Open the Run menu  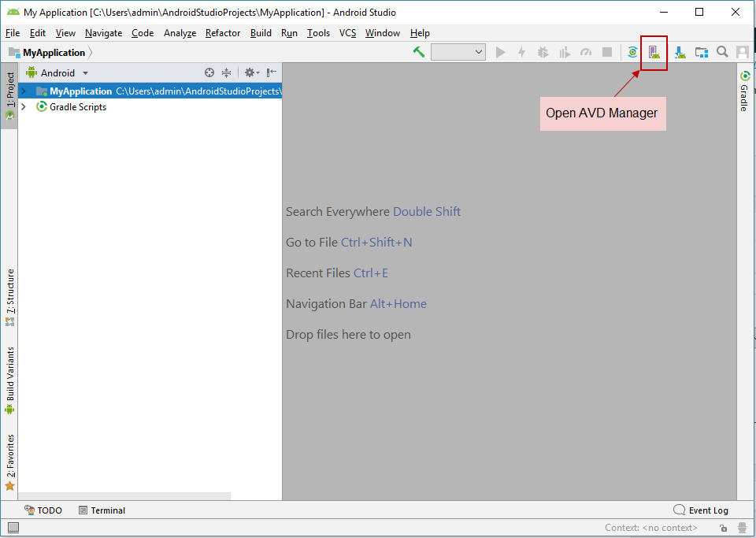click(x=289, y=33)
